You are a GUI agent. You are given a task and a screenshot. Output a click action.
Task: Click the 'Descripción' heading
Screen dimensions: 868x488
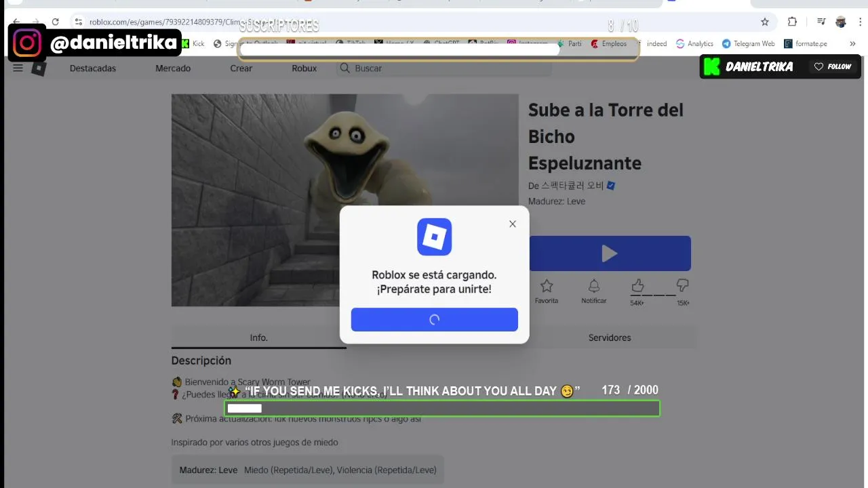[x=201, y=361]
